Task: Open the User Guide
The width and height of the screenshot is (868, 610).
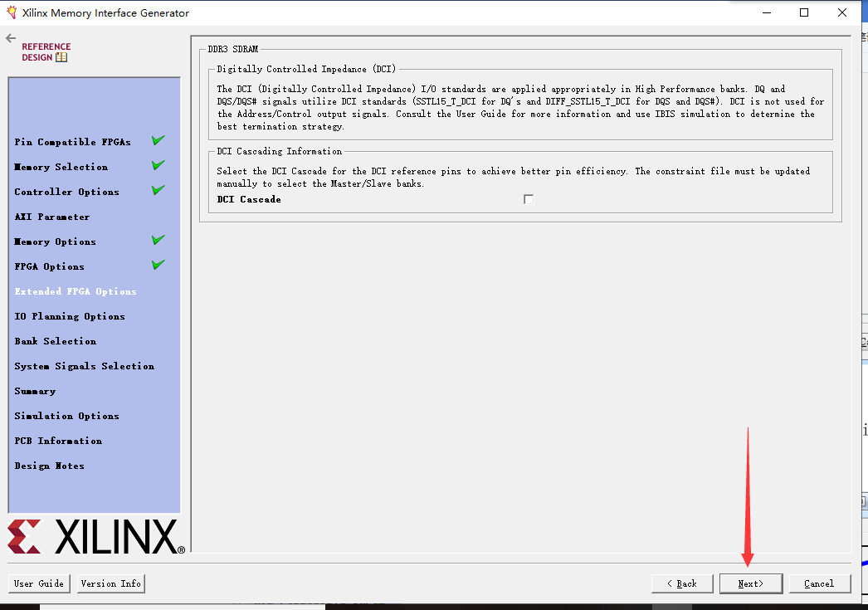Action: [x=38, y=583]
